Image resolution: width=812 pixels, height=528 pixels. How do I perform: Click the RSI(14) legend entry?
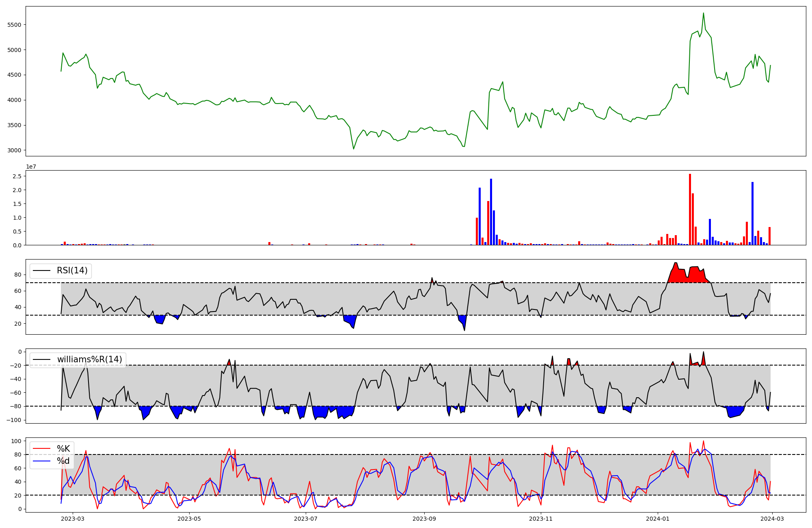pos(72,270)
